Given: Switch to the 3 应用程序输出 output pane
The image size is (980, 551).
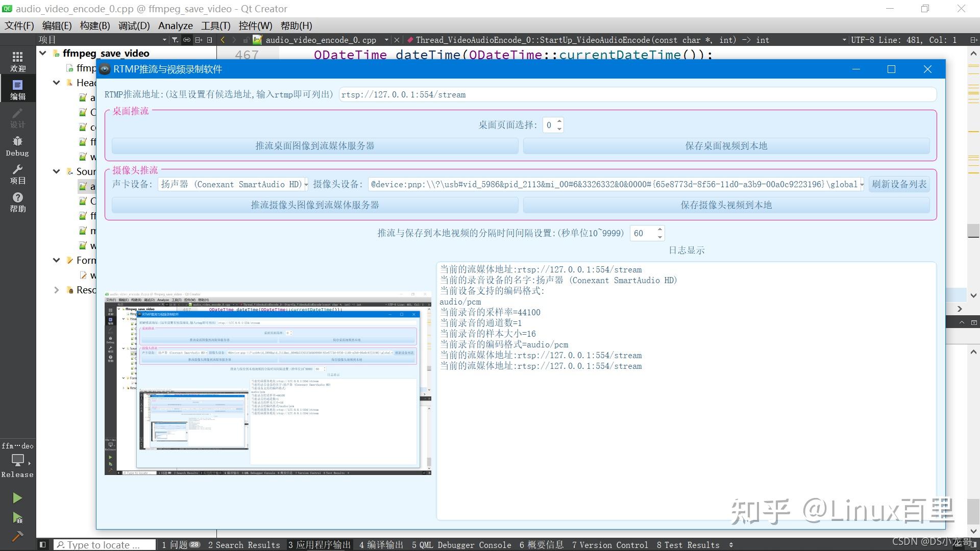Looking at the screenshot, I should coord(319,544).
